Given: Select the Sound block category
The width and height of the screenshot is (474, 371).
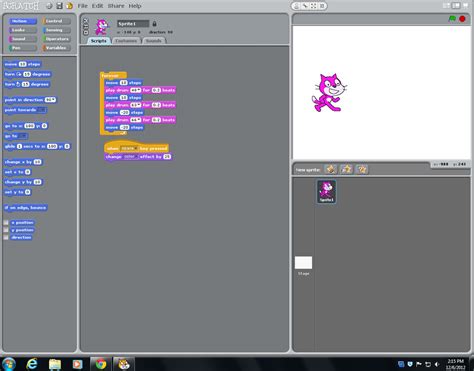Looking at the screenshot, I should click(x=23, y=39).
